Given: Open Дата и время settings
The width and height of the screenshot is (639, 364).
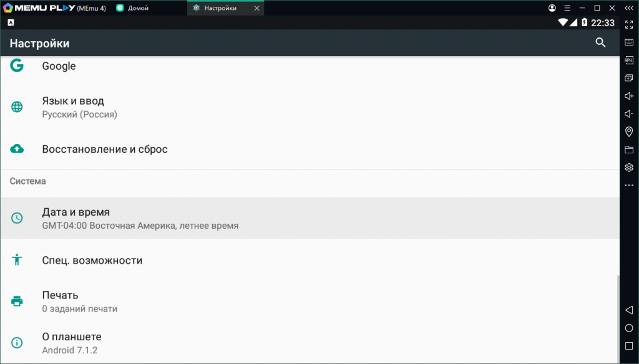Looking at the screenshot, I should click(310, 218).
